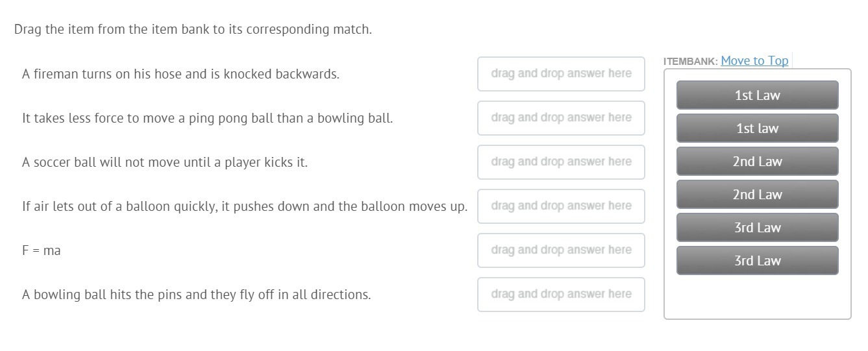Select the drop zone beside the soccer ball statement
Image resolution: width=868 pixels, height=351 pixels.
coord(561,162)
